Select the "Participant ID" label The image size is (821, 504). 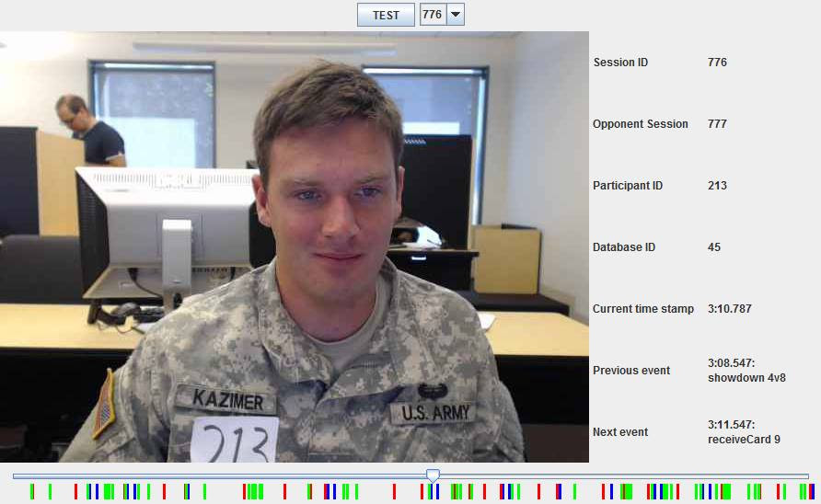(628, 186)
